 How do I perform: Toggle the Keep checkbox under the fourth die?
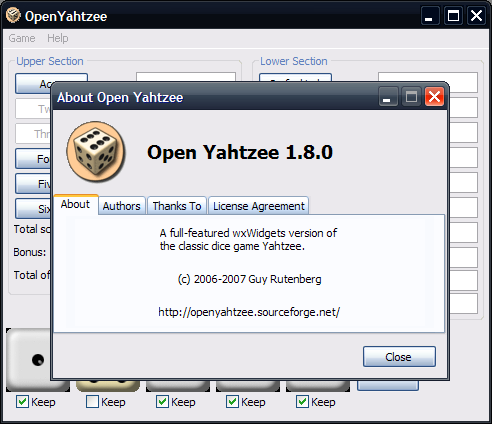coord(232,402)
